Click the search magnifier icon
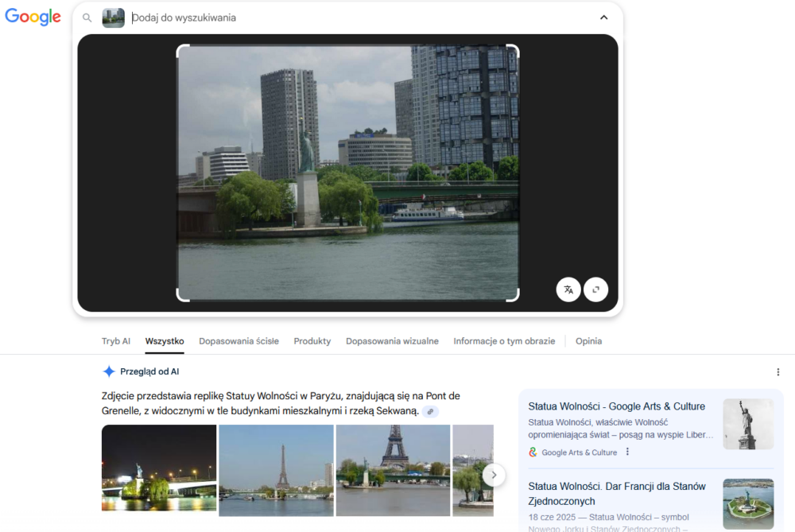 click(x=87, y=17)
